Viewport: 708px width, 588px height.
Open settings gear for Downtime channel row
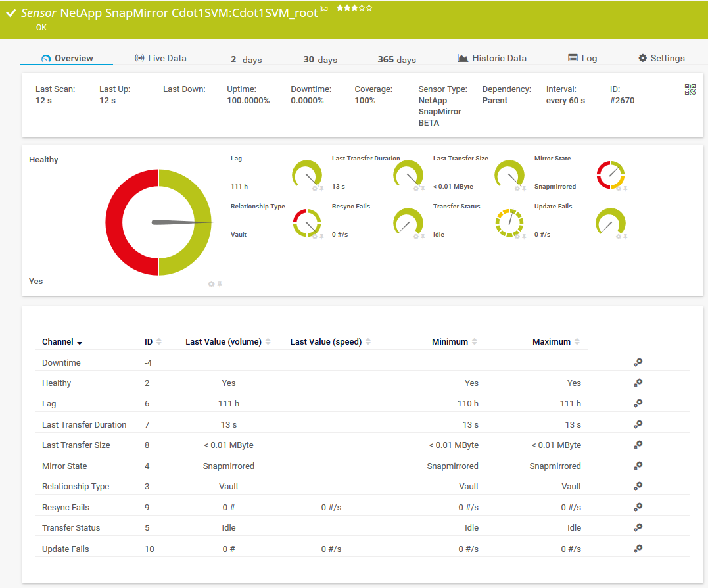(x=638, y=362)
